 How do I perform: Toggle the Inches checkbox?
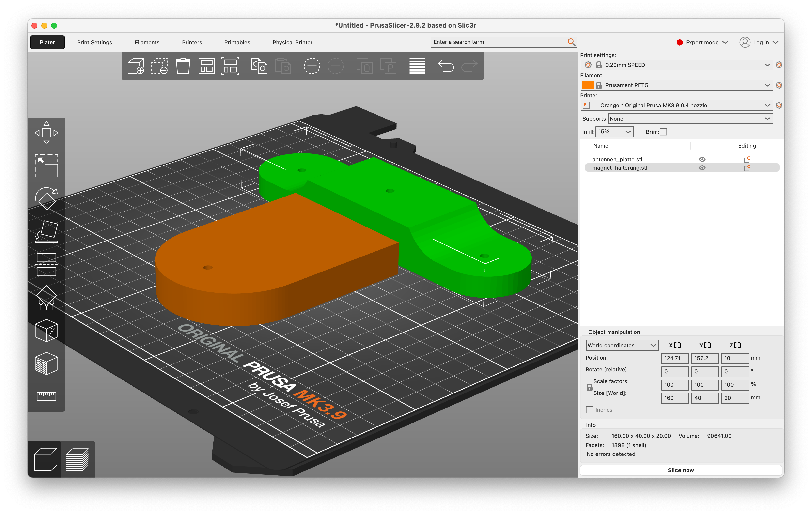point(590,409)
